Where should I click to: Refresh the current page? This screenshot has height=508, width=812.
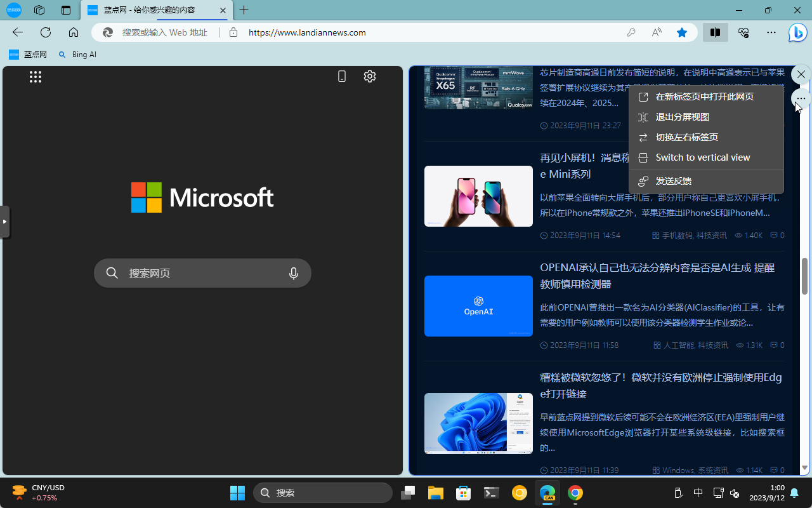click(x=46, y=32)
